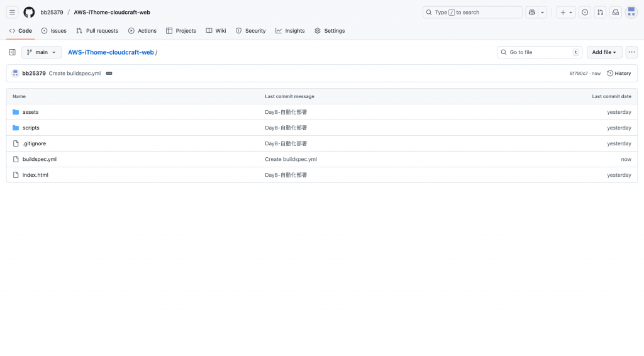Click bb25379 owner link in header
Viewport: 644px width, 356px height.
pos(52,13)
